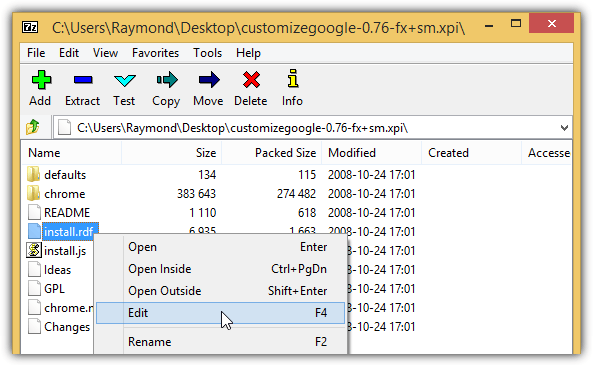
Task: Click the Changes file icon
Action: pos(34,326)
